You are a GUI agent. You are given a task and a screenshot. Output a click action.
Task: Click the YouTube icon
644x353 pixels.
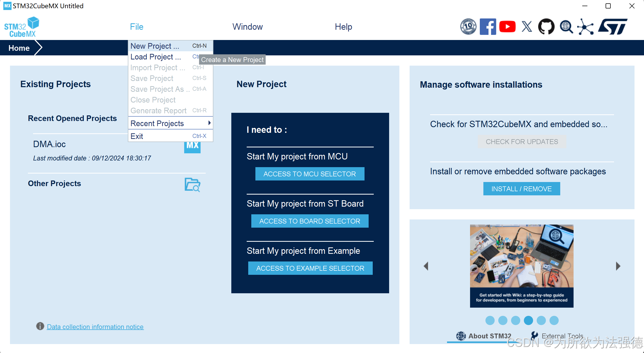pyautogui.click(x=507, y=27)
